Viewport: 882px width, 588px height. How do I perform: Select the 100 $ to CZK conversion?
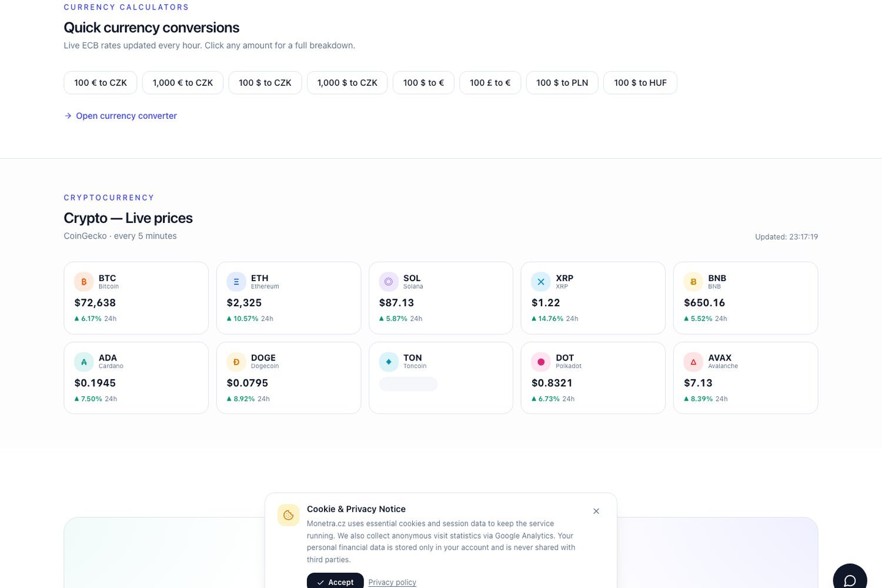coord(265,83)
